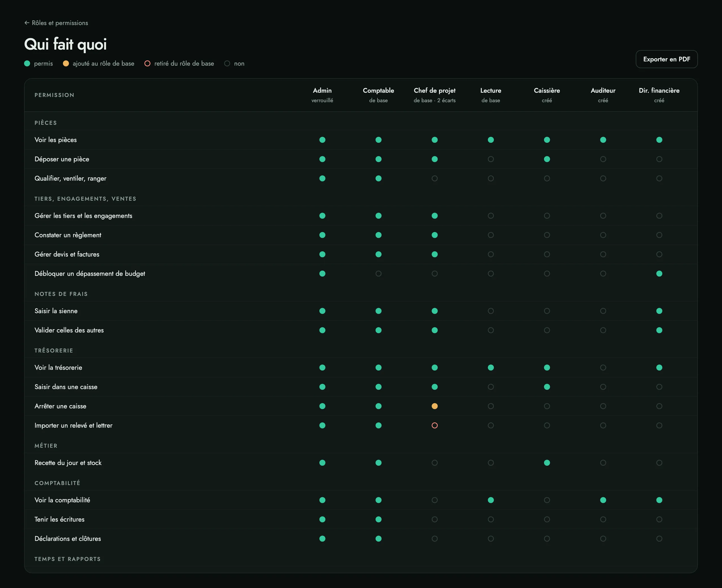
Task: Select the Admin column header
Action: click(322, 95)
